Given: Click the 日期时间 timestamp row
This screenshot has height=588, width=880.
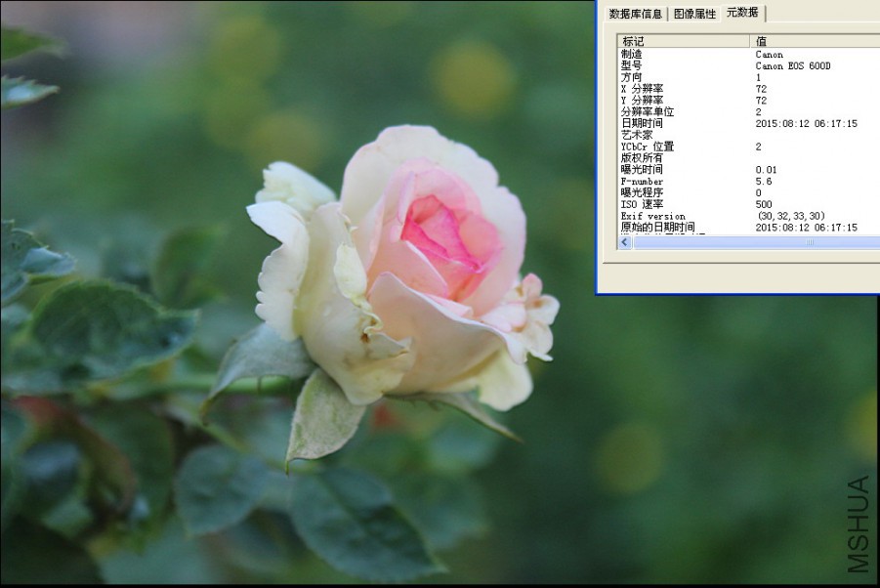Looking at the screenshot, I should (x=703, y=123).
